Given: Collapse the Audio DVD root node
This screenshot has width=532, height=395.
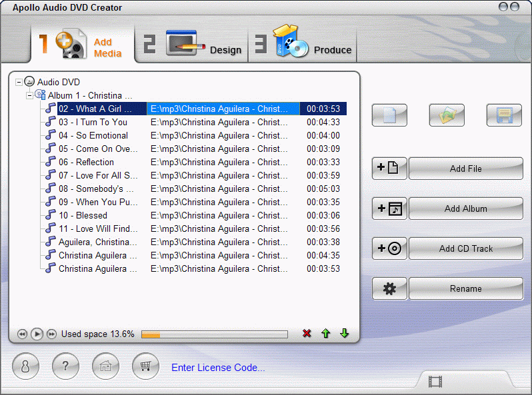Looking at the screenshot, I should (x=19, y=82).
